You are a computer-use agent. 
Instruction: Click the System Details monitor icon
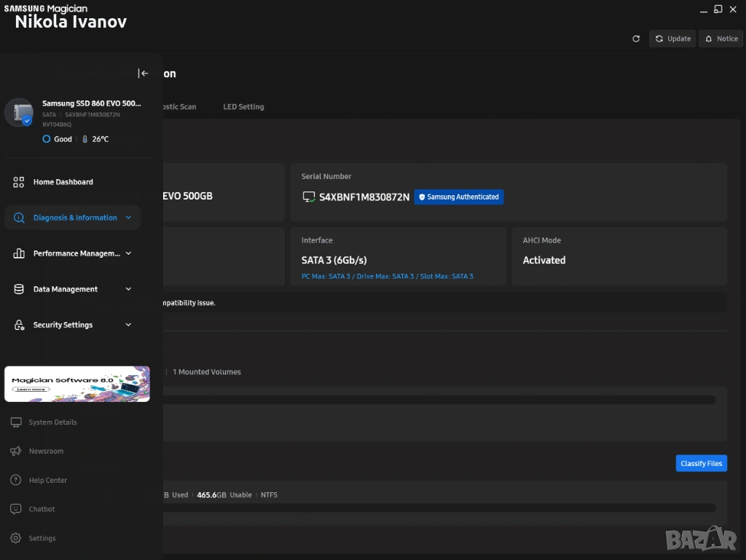tap(15, 422)
